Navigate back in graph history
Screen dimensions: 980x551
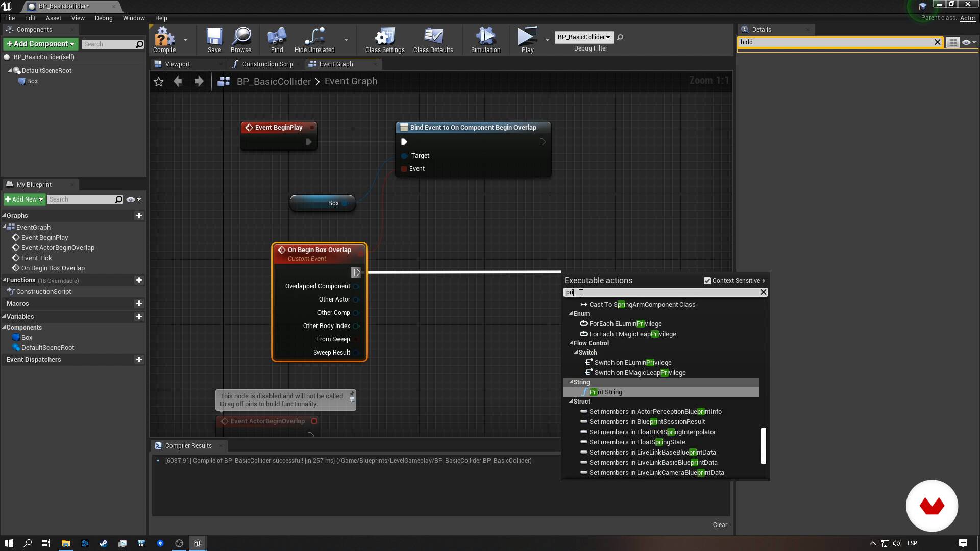pyautogui.click(x=178, y=81)
